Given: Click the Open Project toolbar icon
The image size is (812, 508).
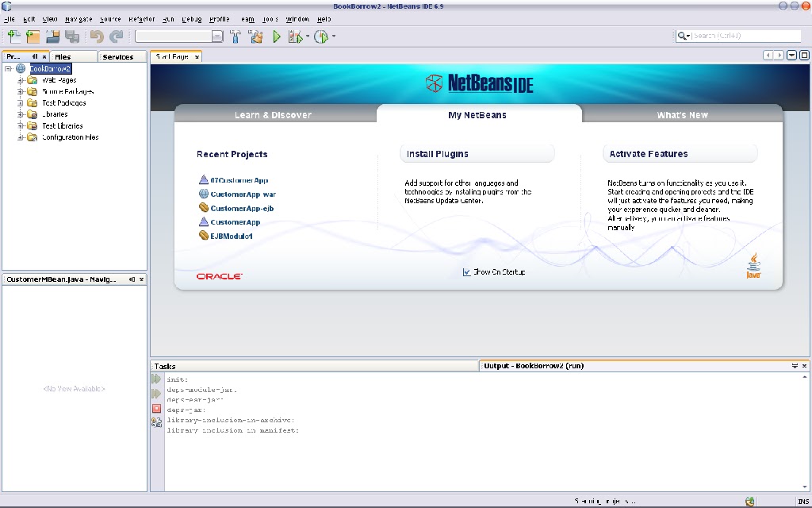Looking at the screenshot, I should [x=52, y=37].
